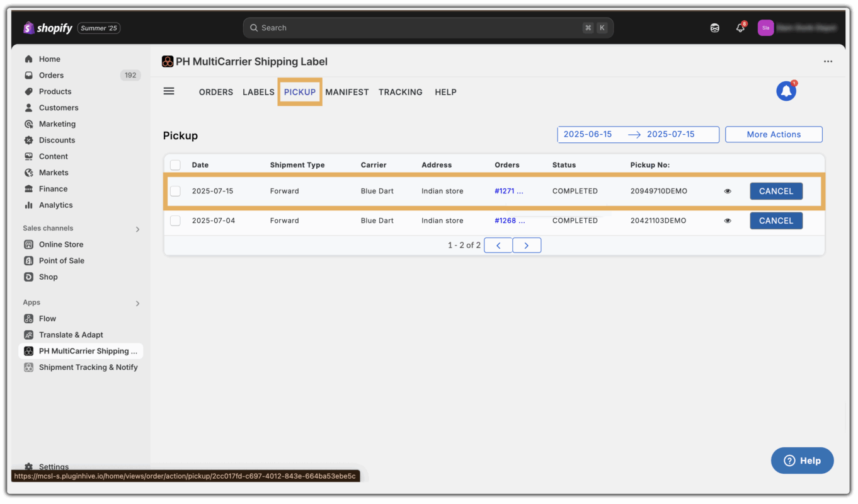Click the Discounts badge icon
The image size is (858, 504).
point(28,140)
